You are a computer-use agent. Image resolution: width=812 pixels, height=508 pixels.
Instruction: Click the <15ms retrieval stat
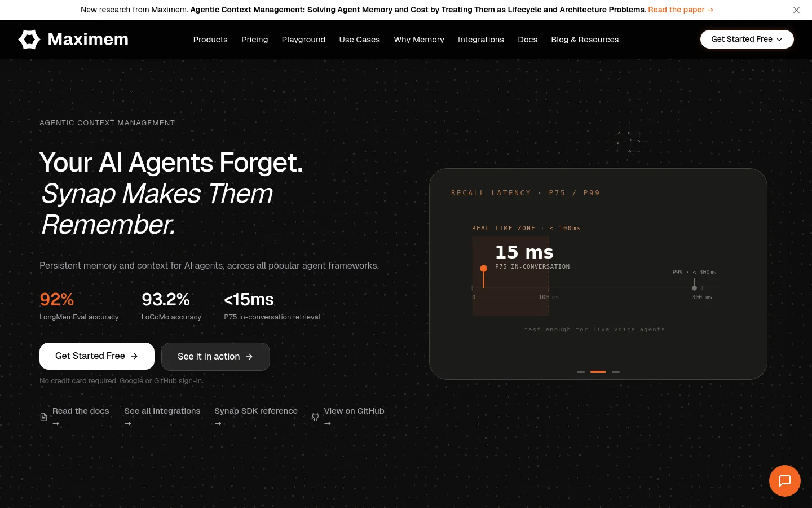click(x=272, y=305)
